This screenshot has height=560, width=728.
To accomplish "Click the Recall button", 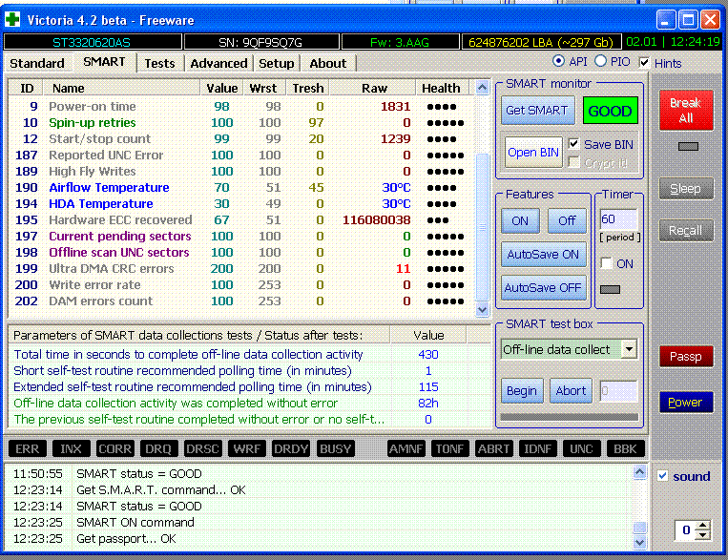I will coord(686,230).
